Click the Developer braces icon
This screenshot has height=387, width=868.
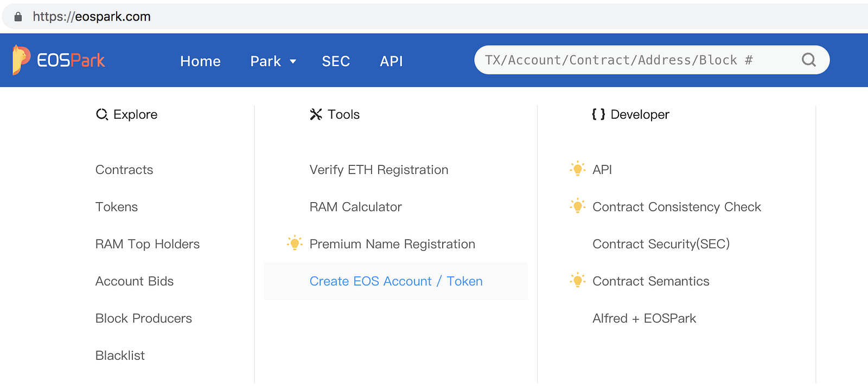click(598, 114)
